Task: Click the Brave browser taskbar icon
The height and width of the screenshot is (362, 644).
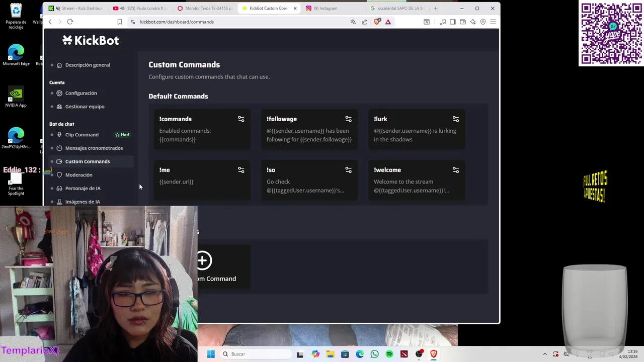Action: pyautogui.click(x=434, y=354)
